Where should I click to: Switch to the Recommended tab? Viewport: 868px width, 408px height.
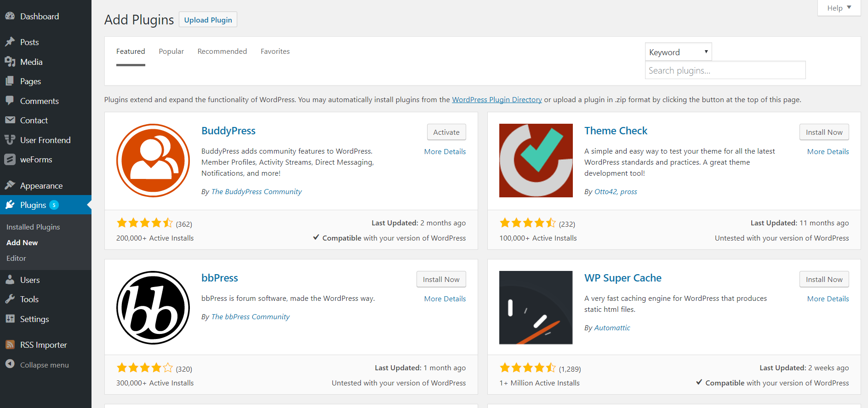click(222, 52)
